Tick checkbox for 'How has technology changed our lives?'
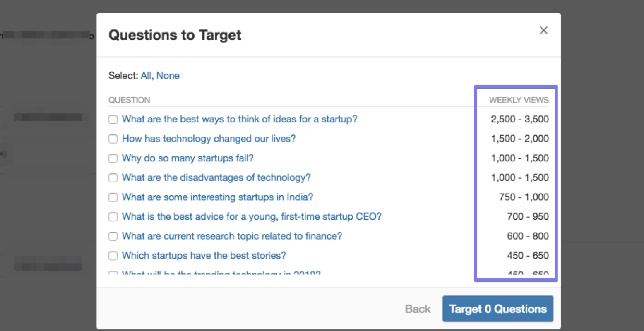Screen dimensions: 644x331 [x=113, y=139]
